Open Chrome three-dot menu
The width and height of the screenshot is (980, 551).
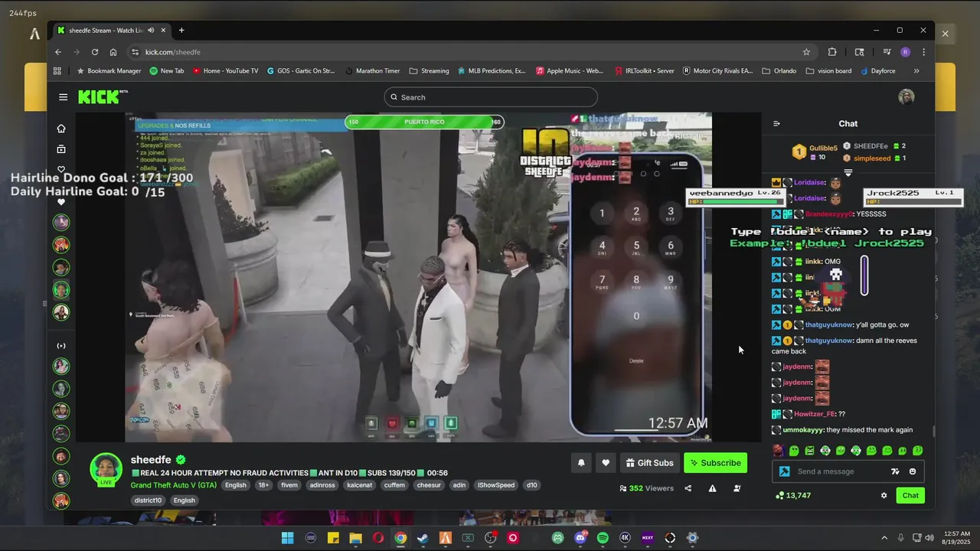[x=924, y=52]
